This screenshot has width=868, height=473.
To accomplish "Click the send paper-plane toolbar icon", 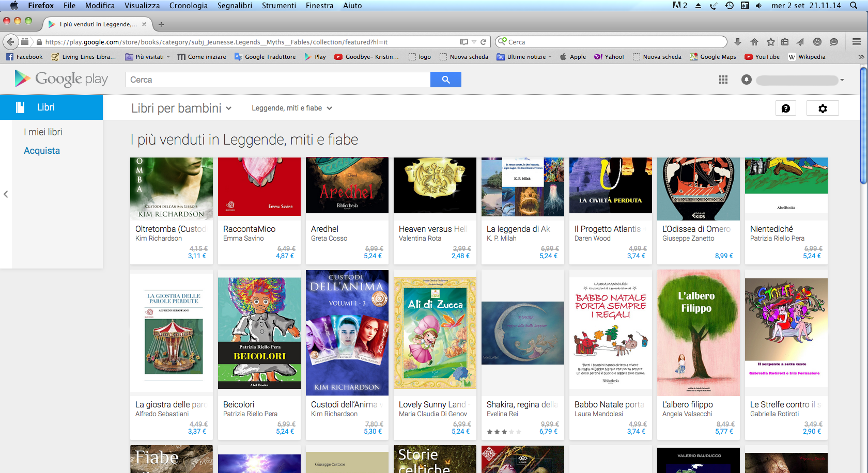I will click(x=800, y=42).
